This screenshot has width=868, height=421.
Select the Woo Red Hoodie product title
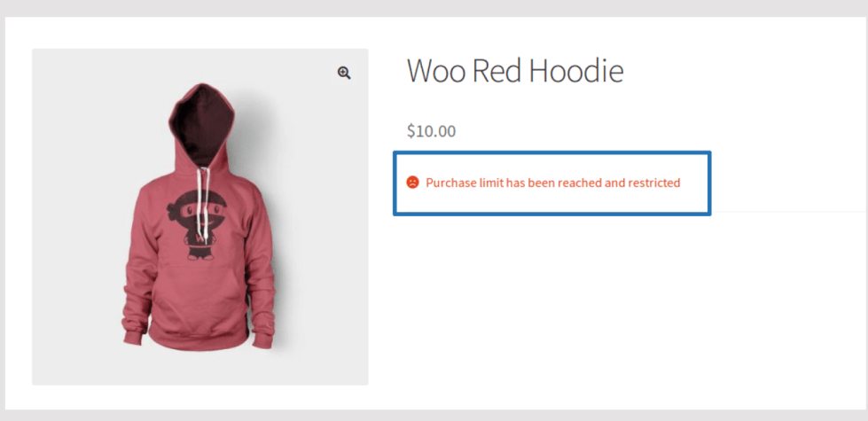click(x=515, y=71)
